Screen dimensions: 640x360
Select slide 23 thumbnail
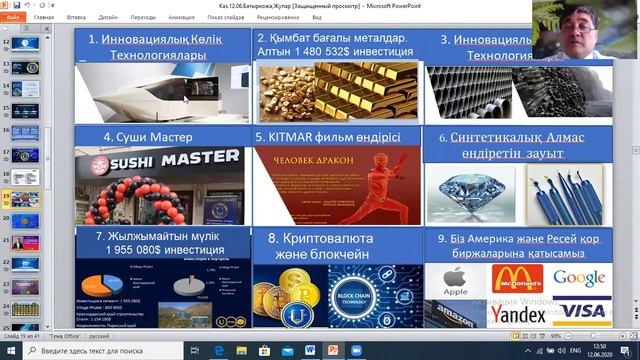click(25, 287)
